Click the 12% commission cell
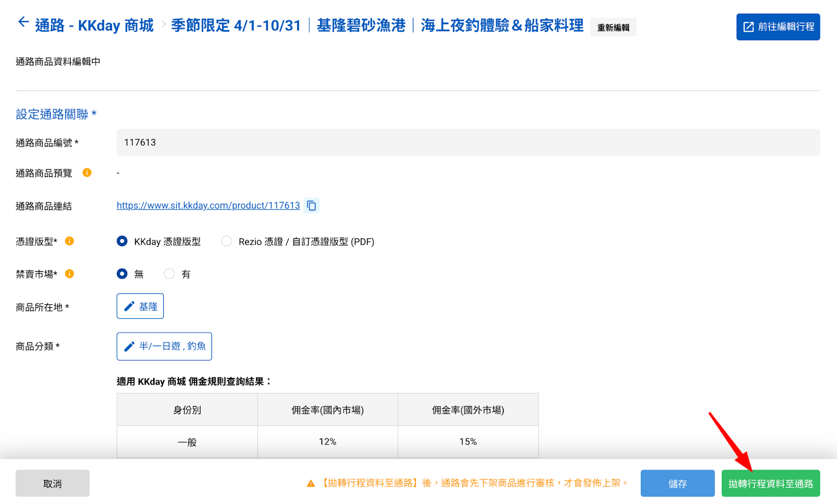The width and height of the screenshot is (837, 504). tap(327, 442)
